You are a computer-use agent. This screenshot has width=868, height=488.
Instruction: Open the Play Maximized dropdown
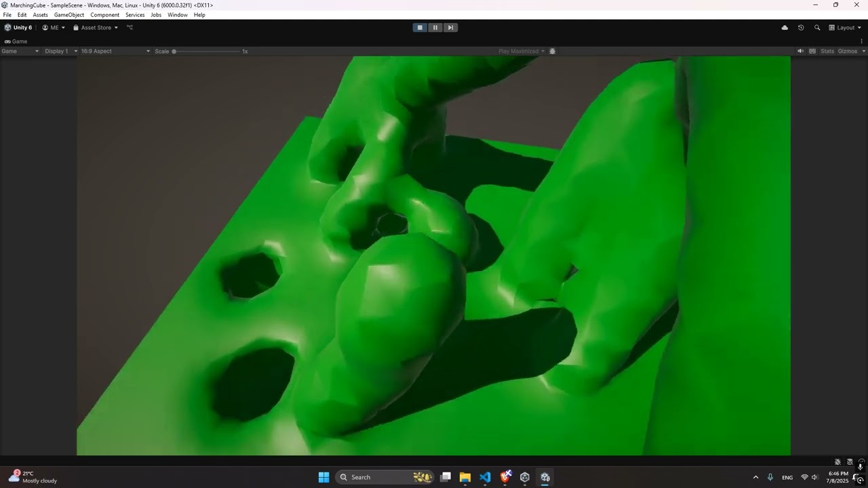[x=521, y=51]
